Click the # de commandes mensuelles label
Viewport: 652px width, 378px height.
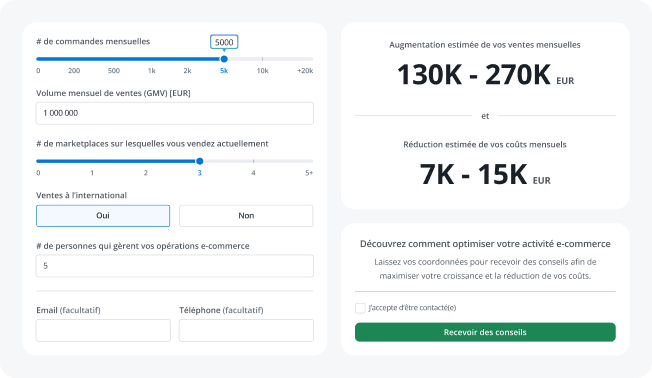pyautogui.click(x=93, y=41)
